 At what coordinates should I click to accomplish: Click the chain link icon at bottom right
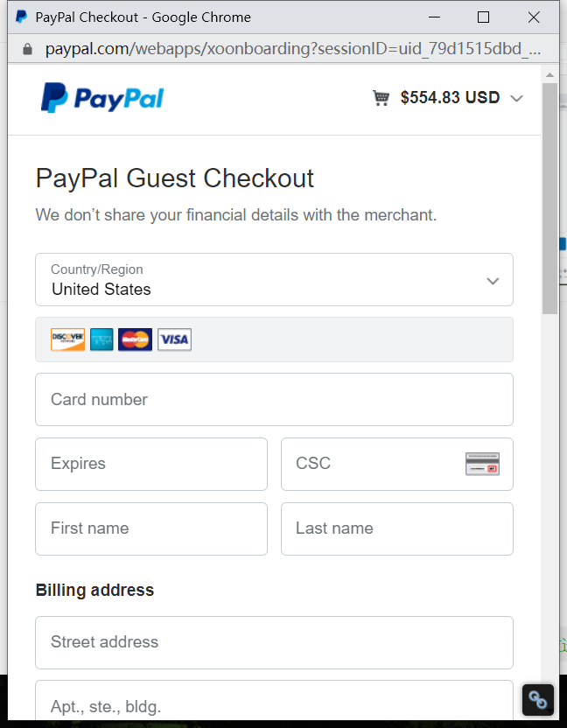(x=538, y=700)
